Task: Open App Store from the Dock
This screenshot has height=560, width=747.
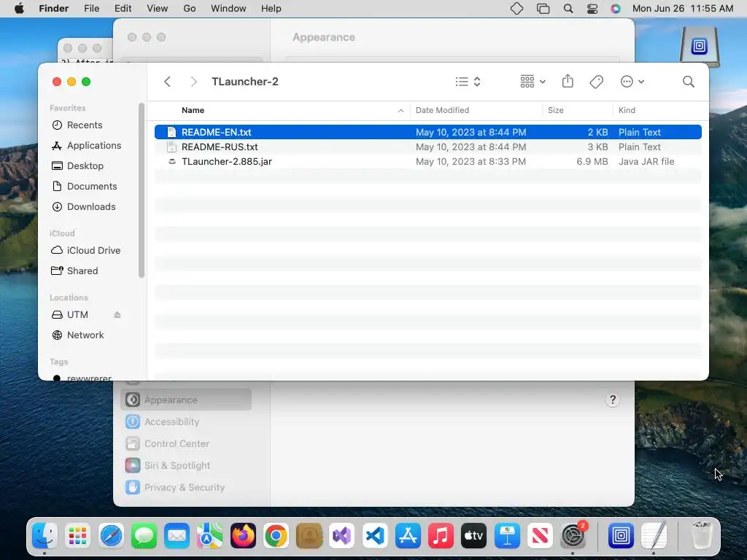Action: tap(408, 535)
